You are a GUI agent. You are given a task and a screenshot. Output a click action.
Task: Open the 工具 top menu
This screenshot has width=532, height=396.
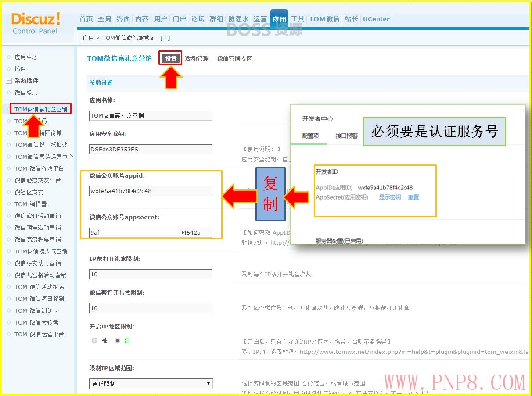[298, 19]
